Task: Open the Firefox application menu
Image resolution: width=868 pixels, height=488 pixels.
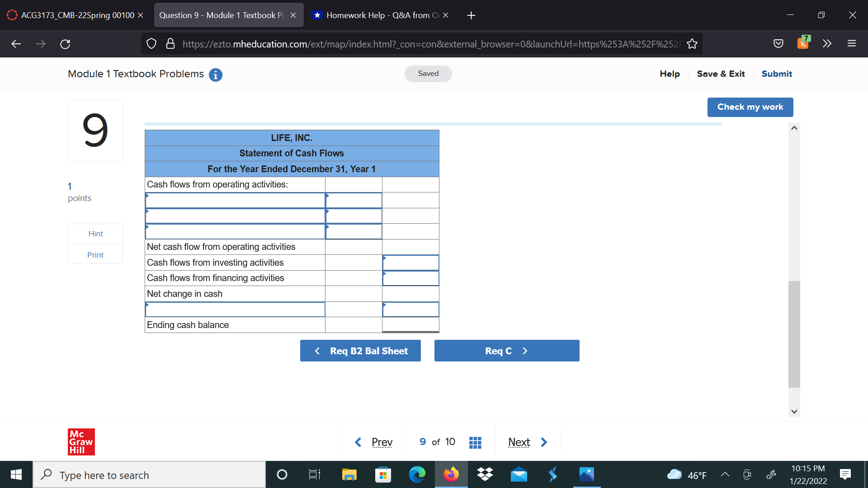Action: point(852,43)
